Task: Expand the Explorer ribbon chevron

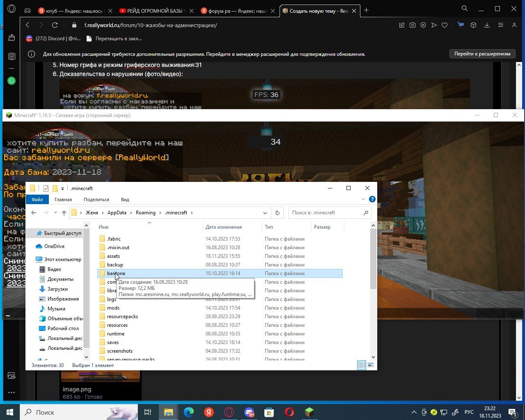Action: click(x=363, y=199)
